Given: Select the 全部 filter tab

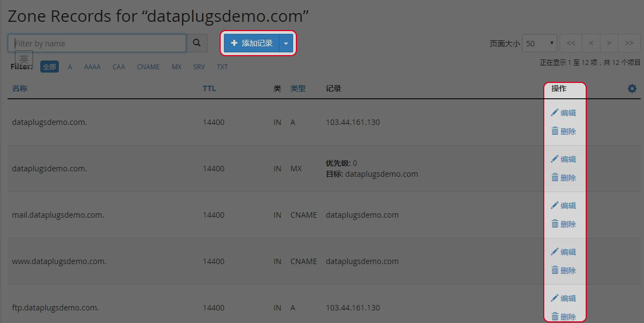Looking at the screenshot, I should (x=49, y=66).
